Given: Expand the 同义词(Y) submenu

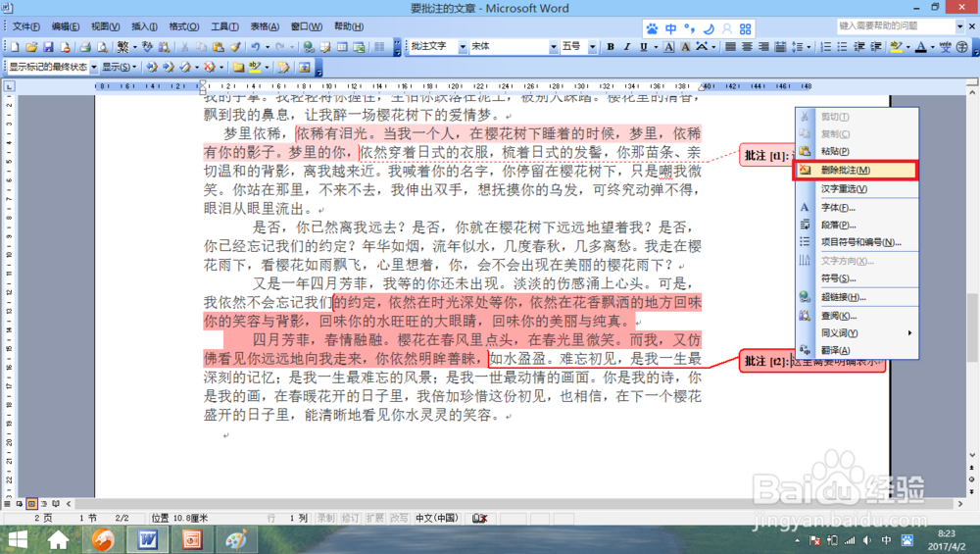Looking at the screenshot, I should tap(857, 333).
